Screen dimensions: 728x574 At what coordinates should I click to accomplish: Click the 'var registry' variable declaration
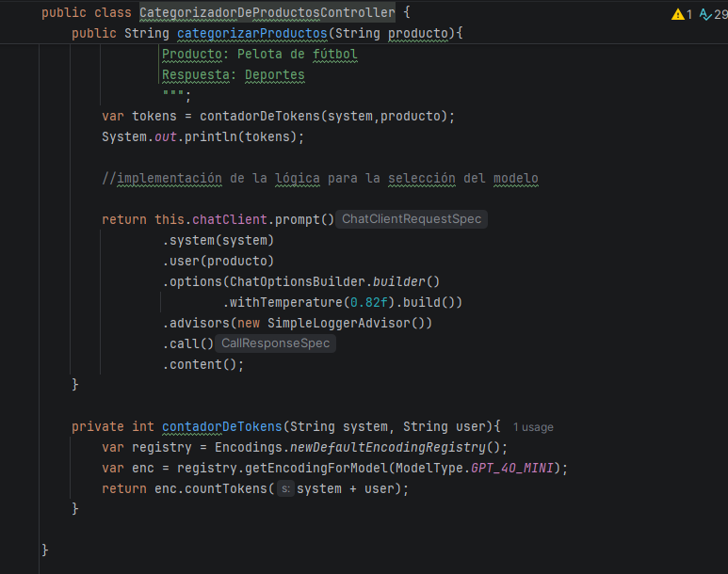tap(147, 447)
